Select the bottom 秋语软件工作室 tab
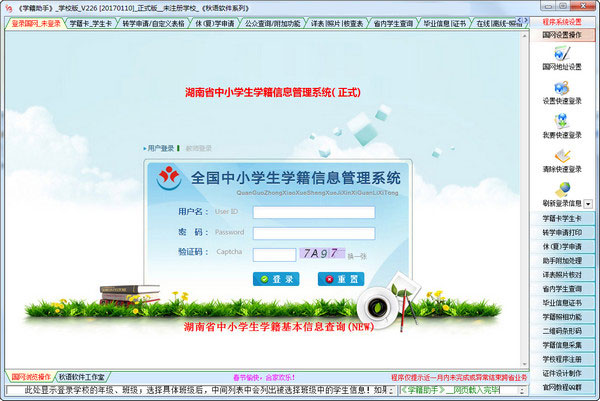This screenshot has height=401, width=600. [x=82, y=377]
